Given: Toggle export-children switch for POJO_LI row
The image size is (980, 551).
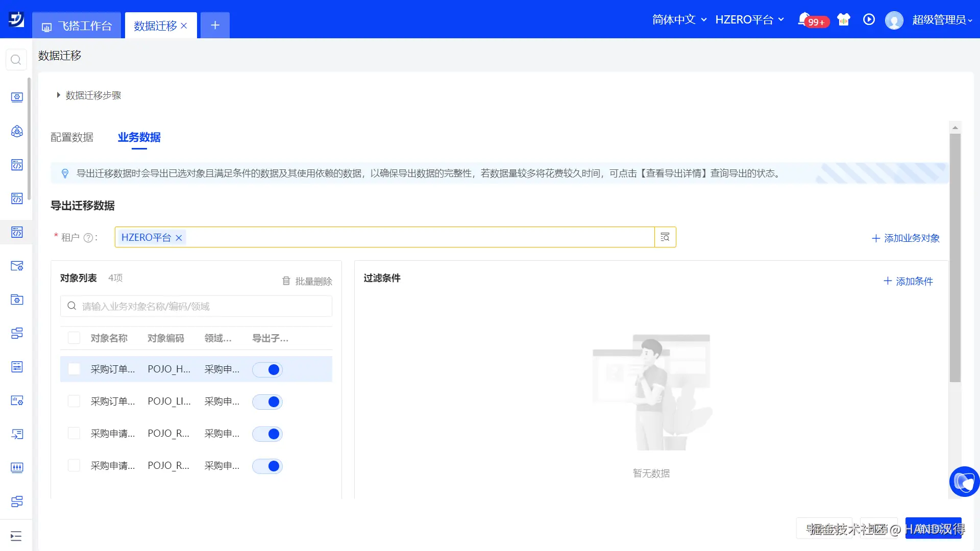Looking at the screenshot, I should [x=267, y=402].
